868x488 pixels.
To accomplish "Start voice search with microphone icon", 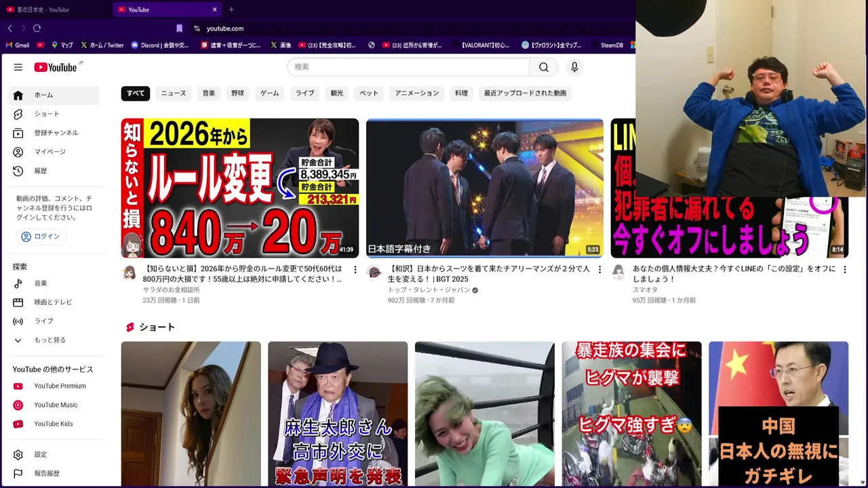I will (574, 67).
